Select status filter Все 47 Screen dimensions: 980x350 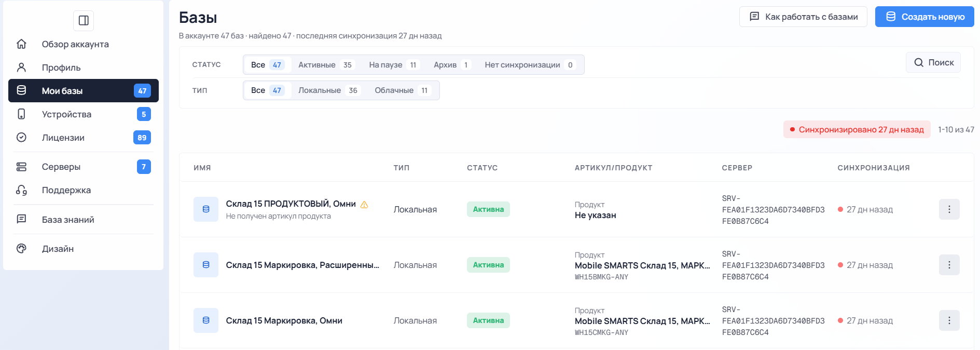tap(268, 65)
